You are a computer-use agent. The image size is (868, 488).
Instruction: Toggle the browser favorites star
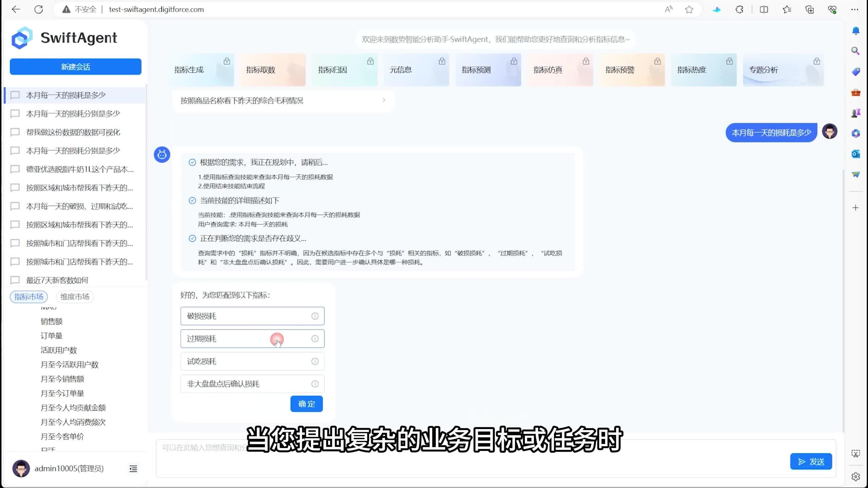pos(689,9)
